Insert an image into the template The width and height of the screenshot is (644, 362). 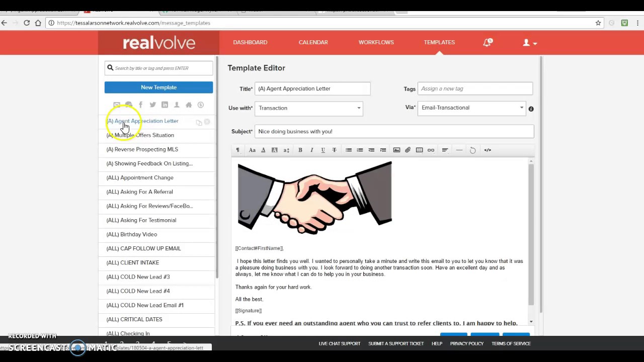(396, 150)
